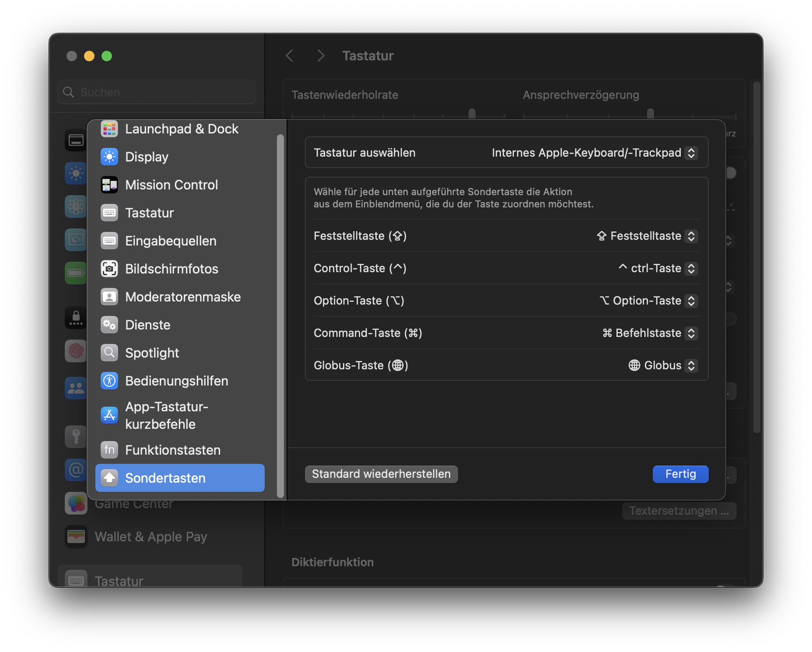This screenshot has height=652, width=812.
Task: Open Spotlight magnifier icon in list
Action: pos(109,353)
